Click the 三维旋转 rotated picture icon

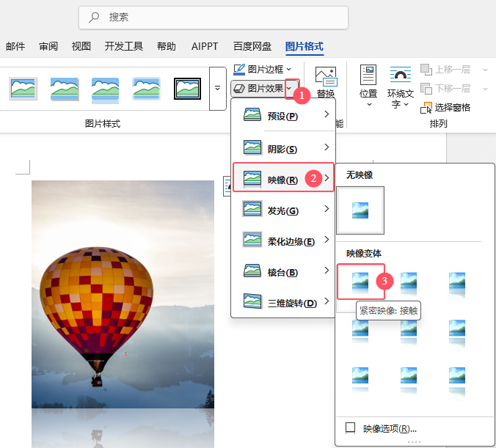pyautogui.click(x=252, y=301)
